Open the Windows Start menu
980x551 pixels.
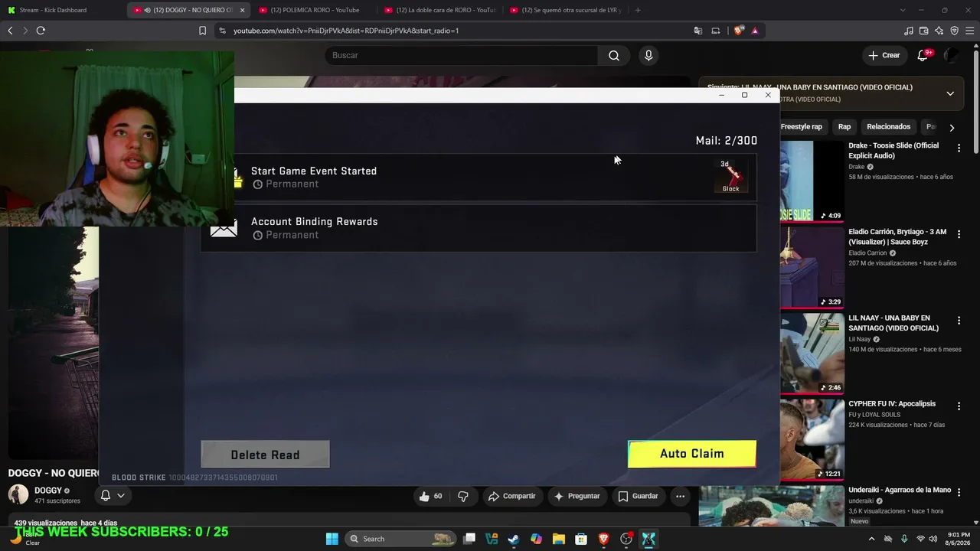click(332, 539)
